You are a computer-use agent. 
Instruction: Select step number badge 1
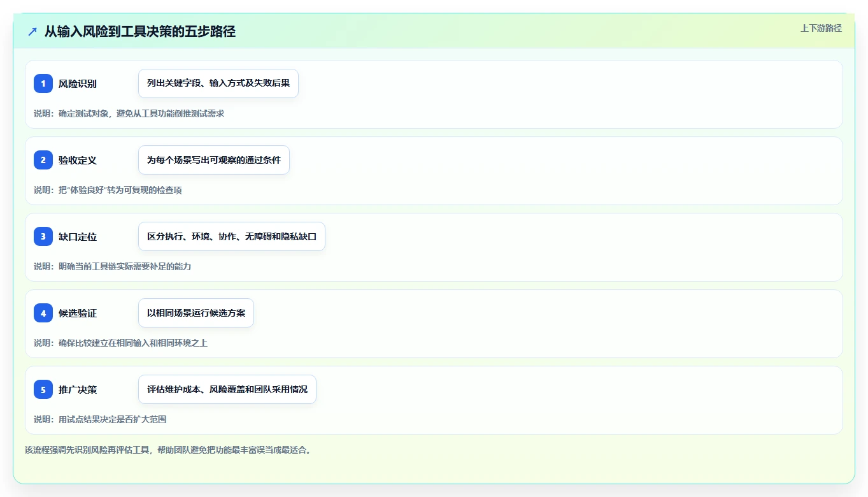coord(43,83)
